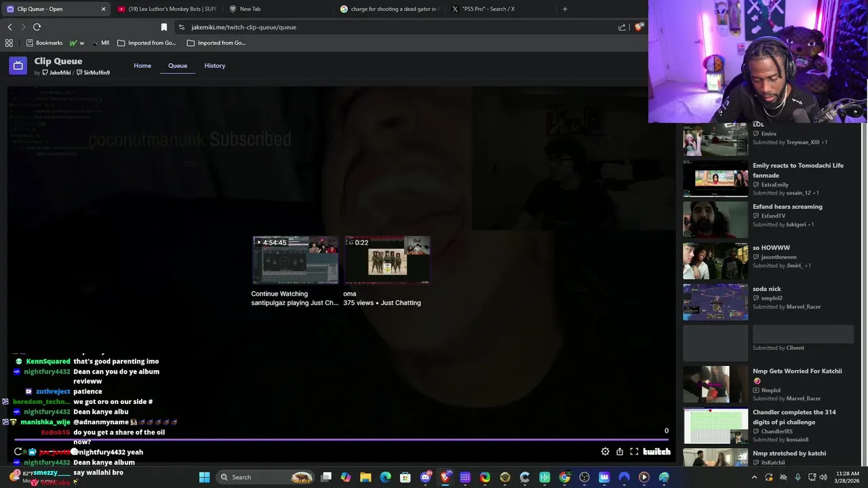868x488 pixels.
Task: Reload the page with the refresh icon
Action: coord(37,27)
